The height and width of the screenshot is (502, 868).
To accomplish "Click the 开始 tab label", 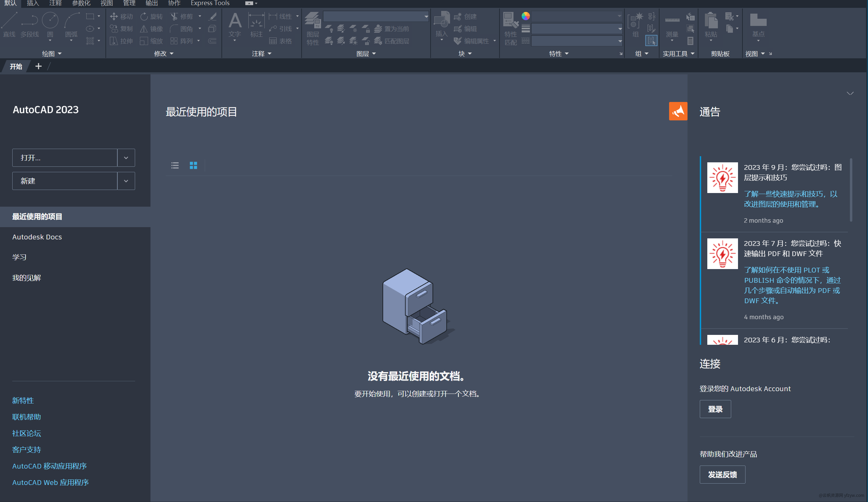I will point(17,67).
